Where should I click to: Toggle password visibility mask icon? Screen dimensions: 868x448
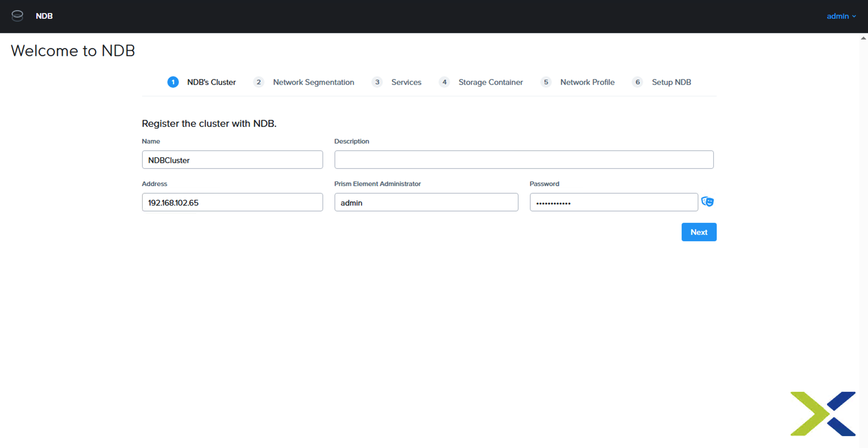[707, 202]
